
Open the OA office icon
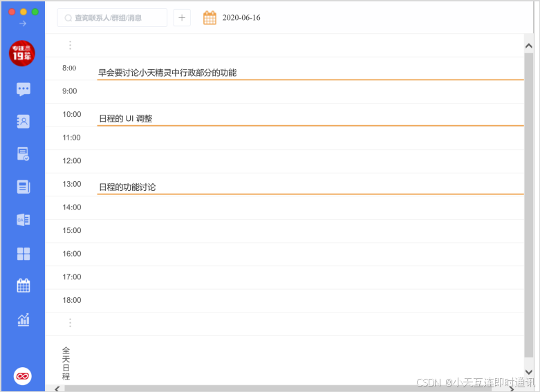pyautogui.click(x=24, y=219)
